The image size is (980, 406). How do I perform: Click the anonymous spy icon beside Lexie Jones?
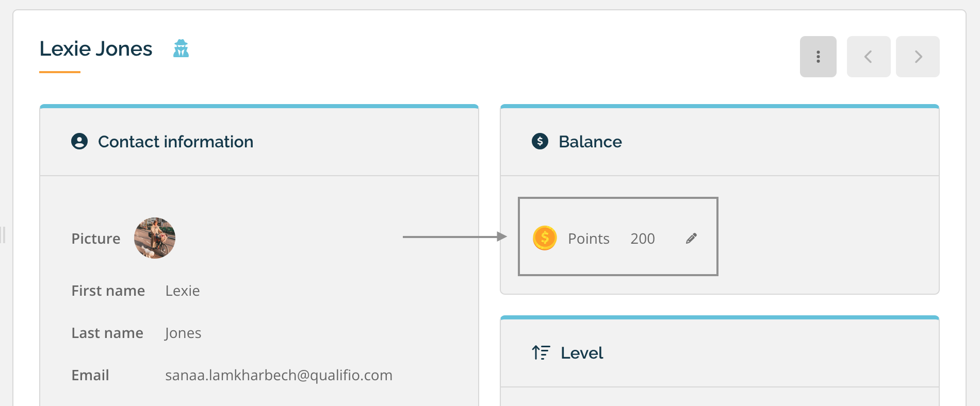point(181,48)
